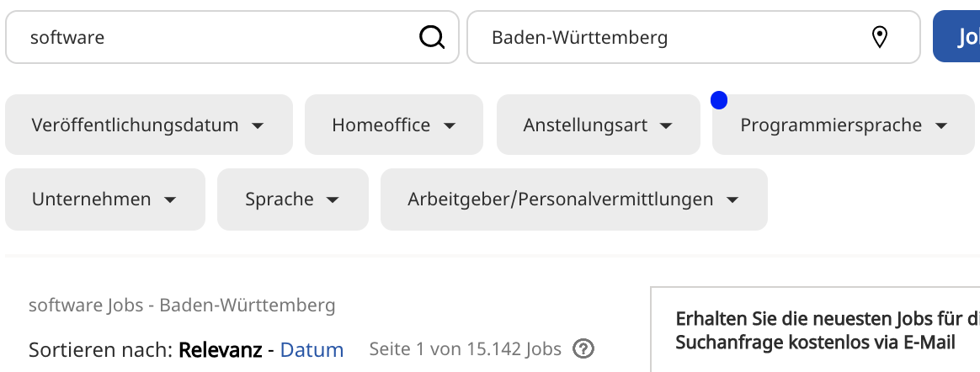Click the location pin icon
Viewport: 980px width, 372px height.
point(880,37)
